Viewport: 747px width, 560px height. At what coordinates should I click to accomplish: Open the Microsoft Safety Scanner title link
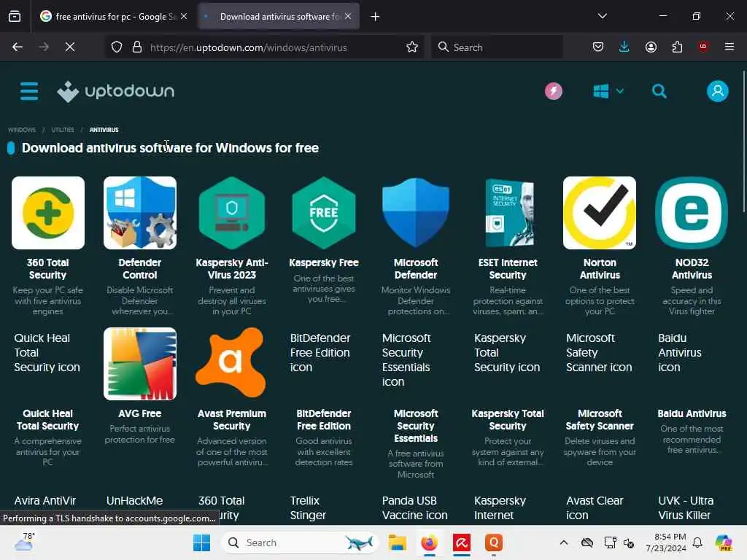coord(600,419)
